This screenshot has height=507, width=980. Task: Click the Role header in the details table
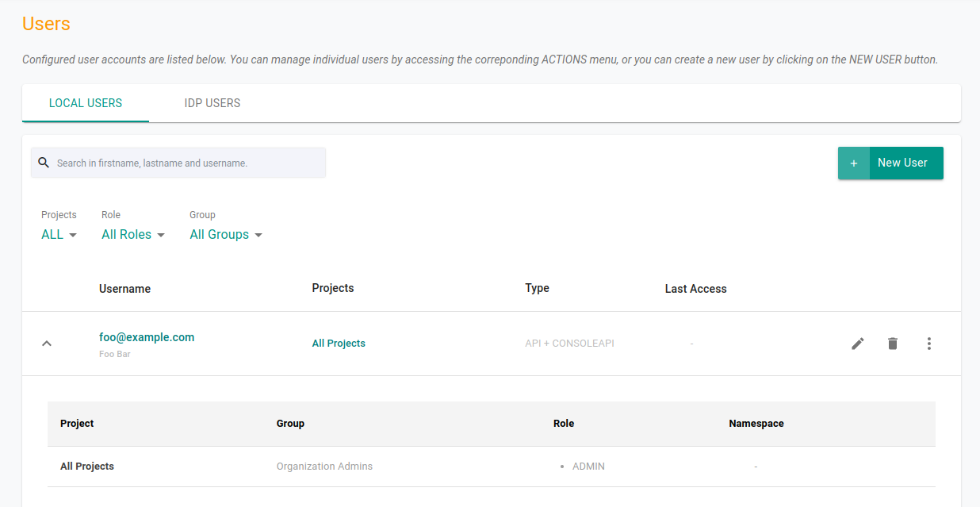[564, 424]
